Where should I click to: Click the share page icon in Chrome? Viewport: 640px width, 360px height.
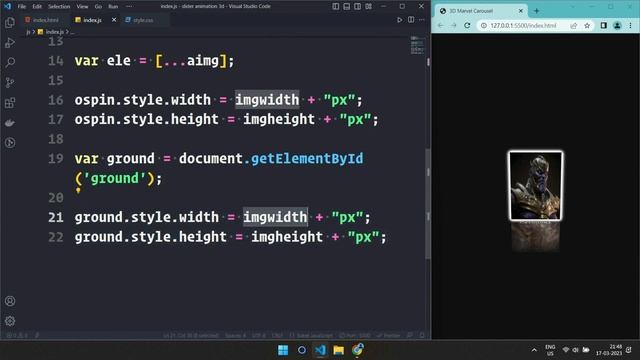tap(573, 25)
